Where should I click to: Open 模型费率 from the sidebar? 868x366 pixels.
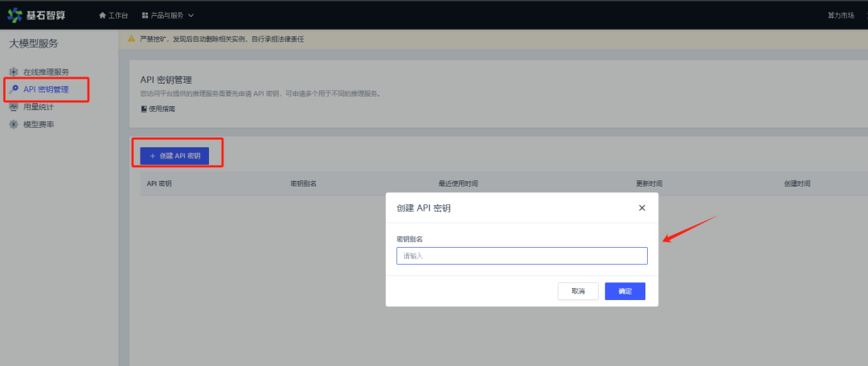(x=39, y=125)
